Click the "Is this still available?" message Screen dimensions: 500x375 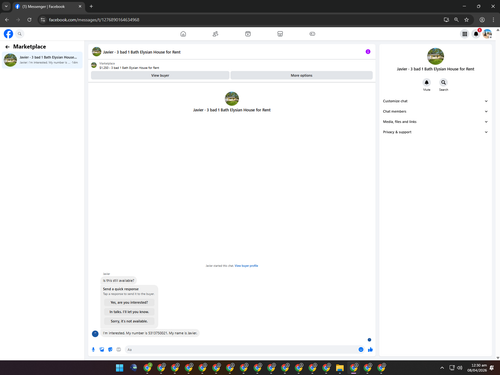click(119, 281)
